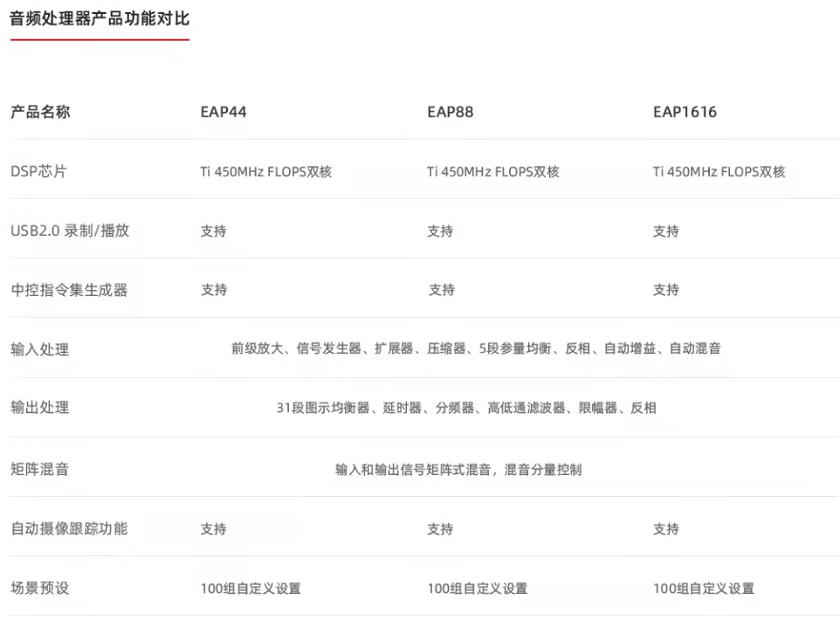Select the 矩阵混音 row label
This screenshot has width=840, height=620.
[x=40, y=470]
